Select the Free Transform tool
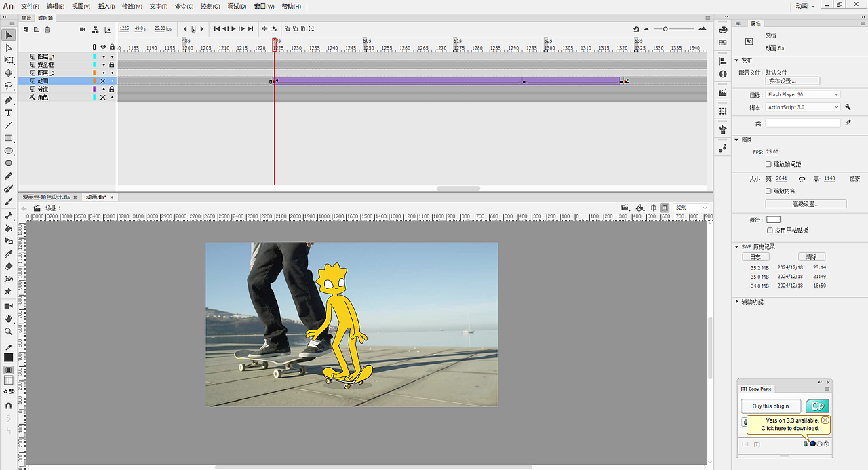 (9, 61)
